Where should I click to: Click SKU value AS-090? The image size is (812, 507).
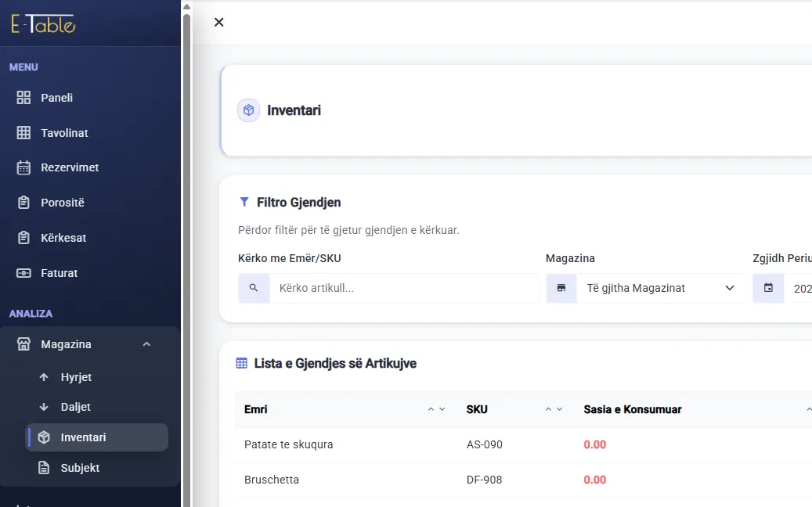pyautogui.click(x=484, y=444)
